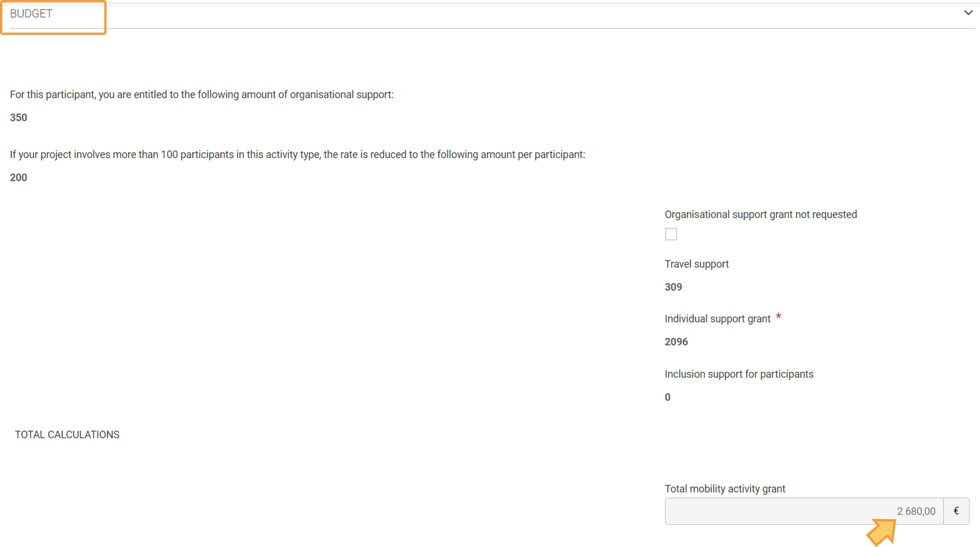Click the organisational support amount 350
Screen dimensions: 980x547
pos(18,118)
